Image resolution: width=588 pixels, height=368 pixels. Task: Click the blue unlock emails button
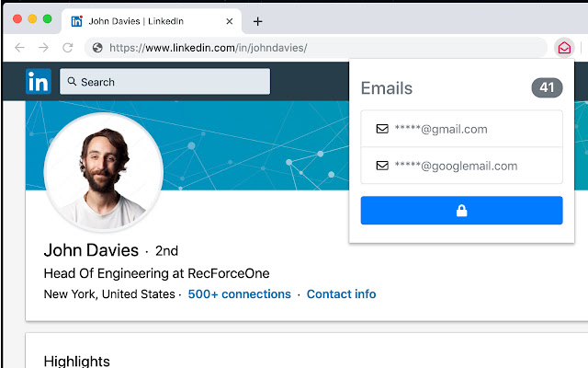461,211
